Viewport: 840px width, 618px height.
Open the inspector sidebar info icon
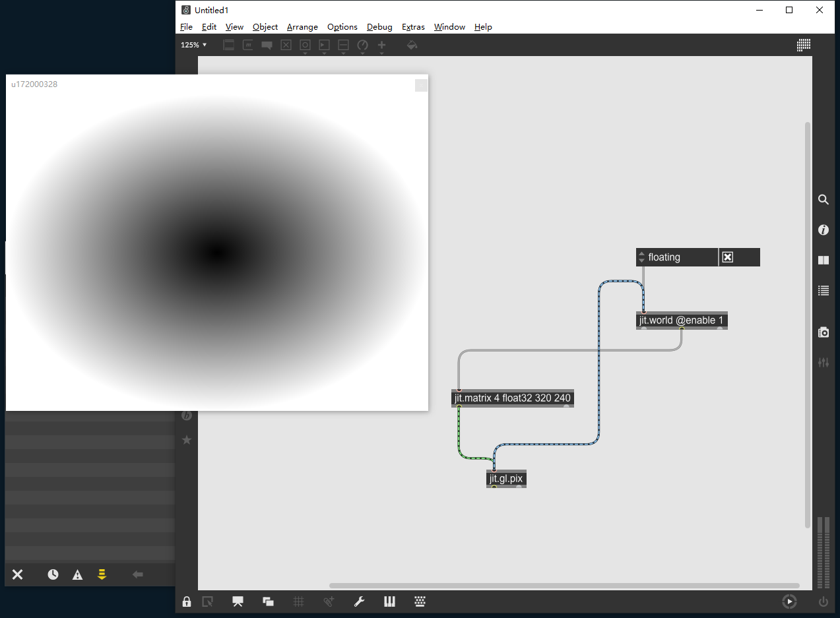pyautogui.click(x=824, y=230)
